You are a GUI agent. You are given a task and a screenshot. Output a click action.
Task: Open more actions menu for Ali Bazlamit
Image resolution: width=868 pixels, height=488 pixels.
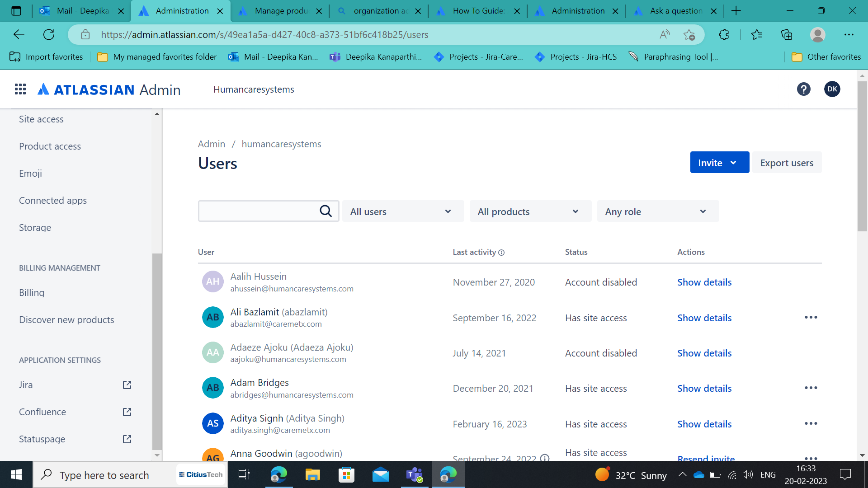[811, 317]
